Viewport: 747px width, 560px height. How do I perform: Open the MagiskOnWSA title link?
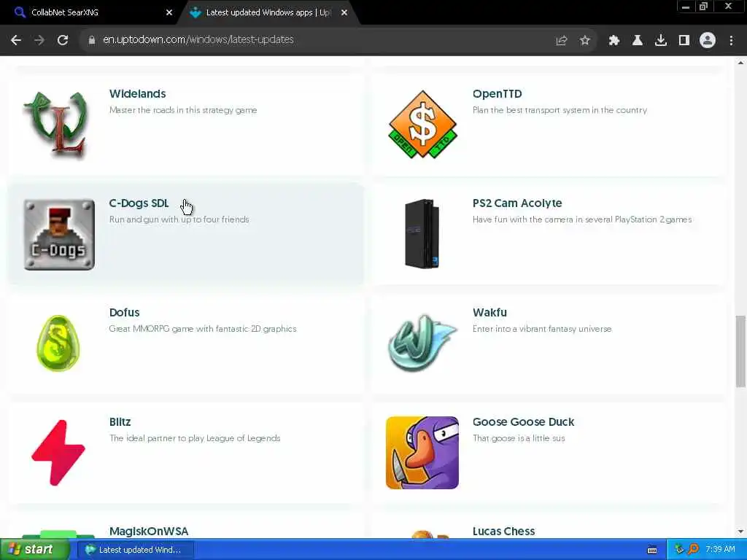click(149, 532)
